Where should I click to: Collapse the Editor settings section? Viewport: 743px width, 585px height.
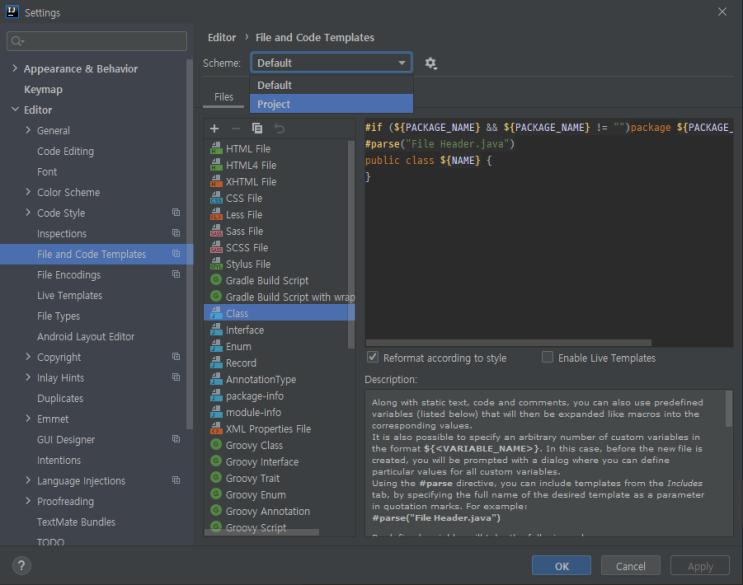14,110
